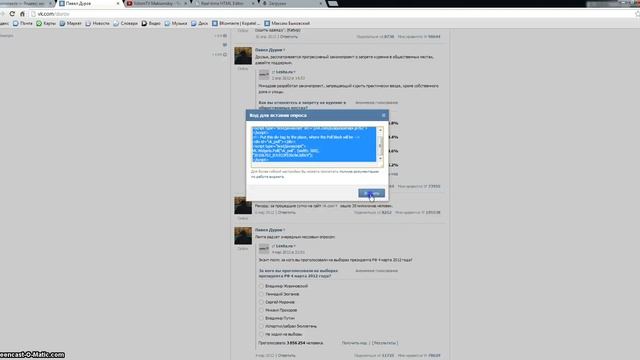640x360 pixels.
Task: Click inside the embed code text area
Action: pyautogui.click(x=313, y=145)
